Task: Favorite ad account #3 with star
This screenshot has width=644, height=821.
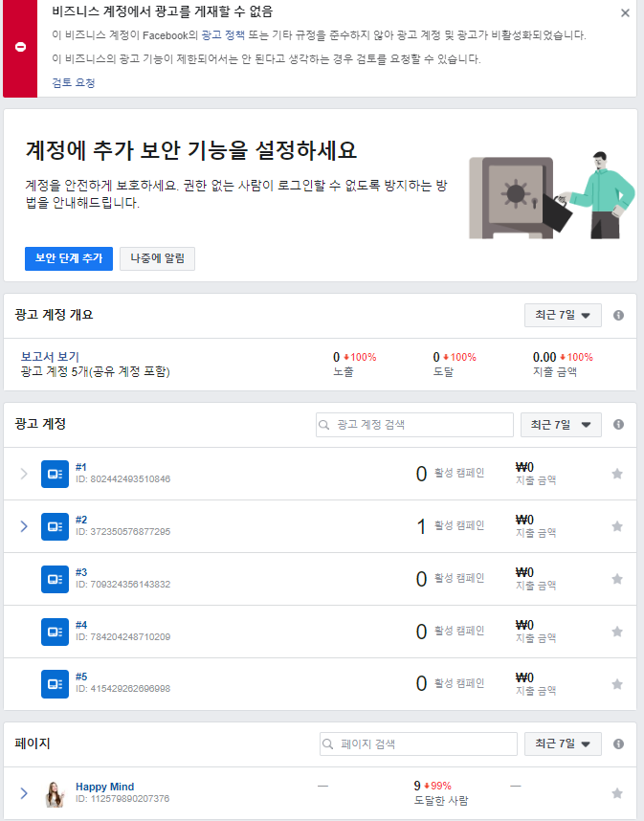Action: click(x=617, y=579)
